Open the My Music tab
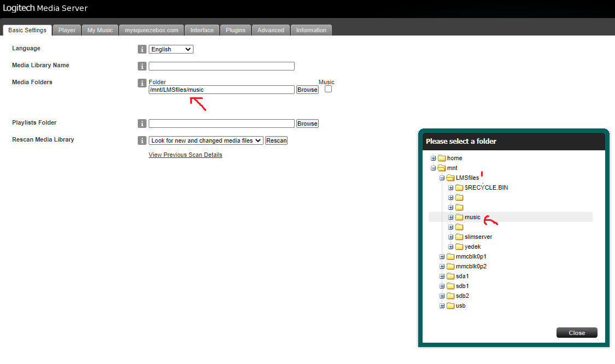615x364 pixels. click(100, 30)
